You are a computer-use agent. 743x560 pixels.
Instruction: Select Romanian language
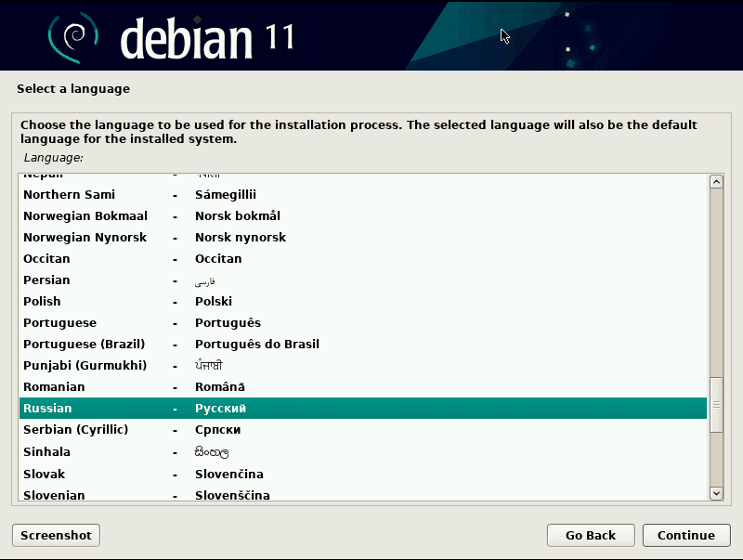pyautogui.click(x=363, y=386)
